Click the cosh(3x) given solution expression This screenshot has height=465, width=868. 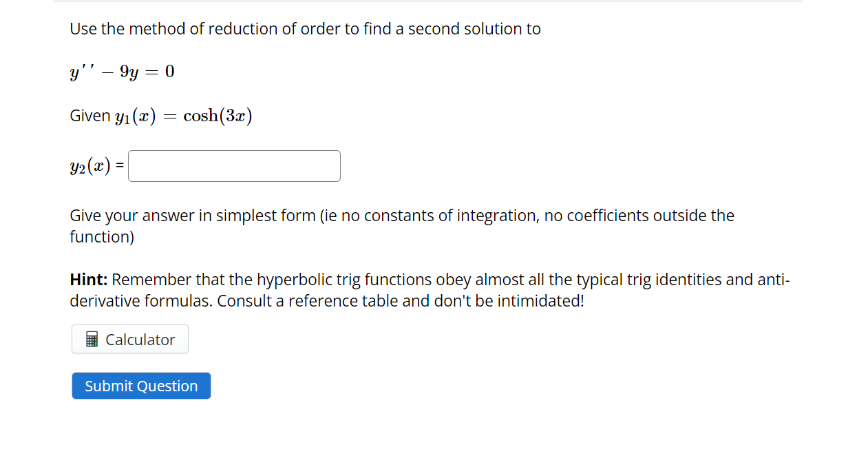(x=217, y=115)
